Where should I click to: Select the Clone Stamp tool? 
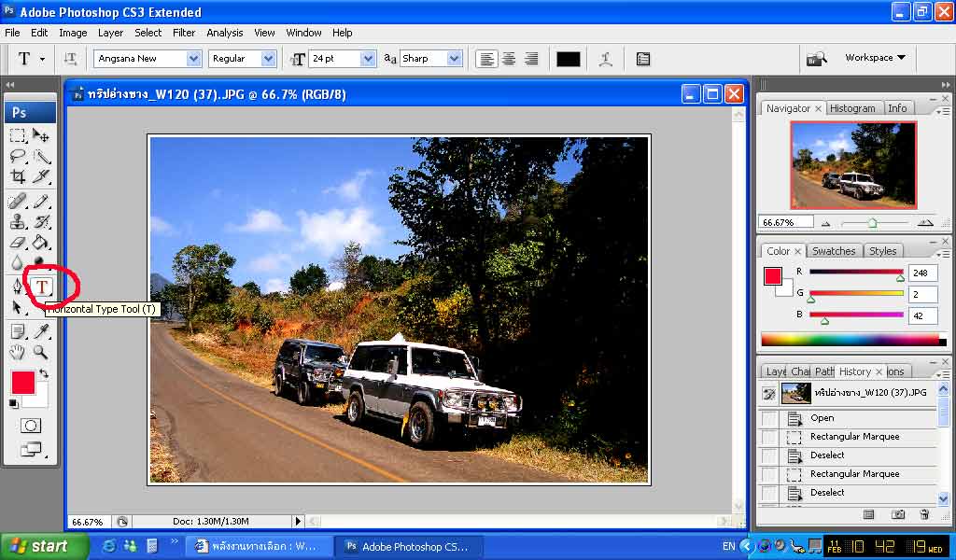(x=18, y=221)
